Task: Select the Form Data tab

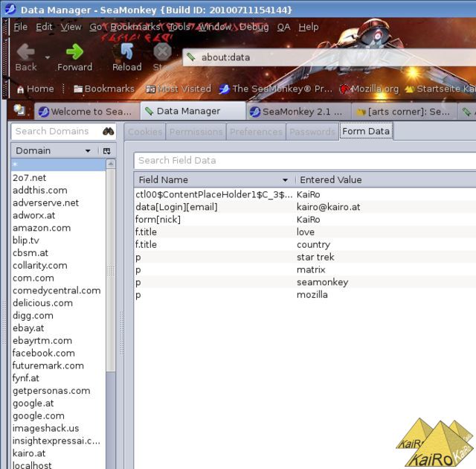Action: 366,131
